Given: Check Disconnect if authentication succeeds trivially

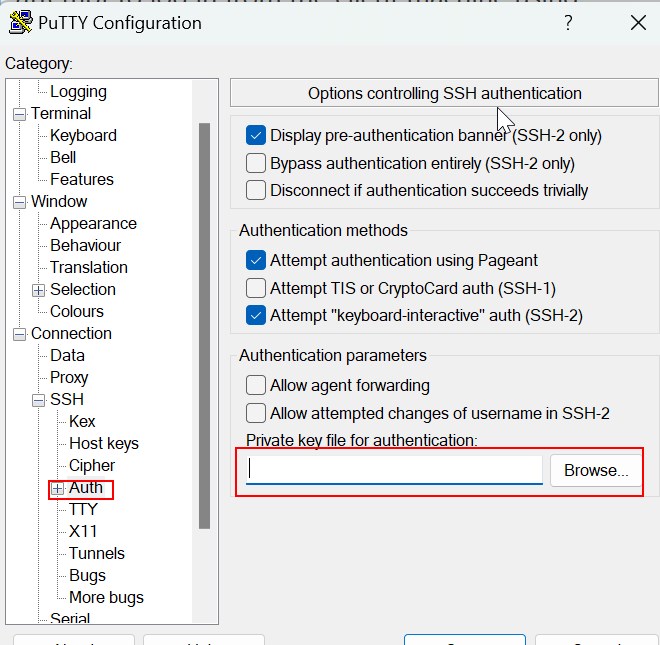Looking at the screenshot, I should point(256,190).
